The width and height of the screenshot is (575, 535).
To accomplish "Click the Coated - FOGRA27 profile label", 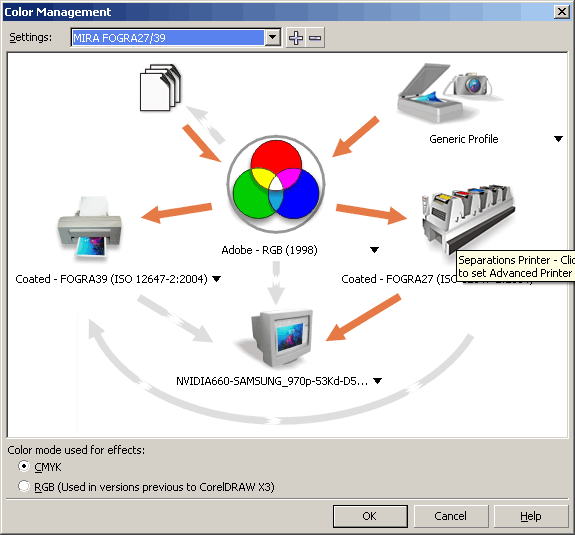I will tap(399, 279).
